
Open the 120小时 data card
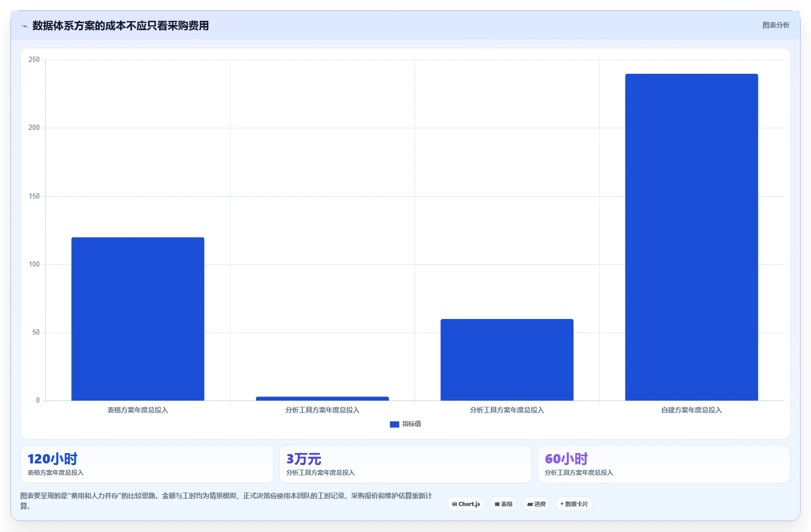tap(147, 464)
